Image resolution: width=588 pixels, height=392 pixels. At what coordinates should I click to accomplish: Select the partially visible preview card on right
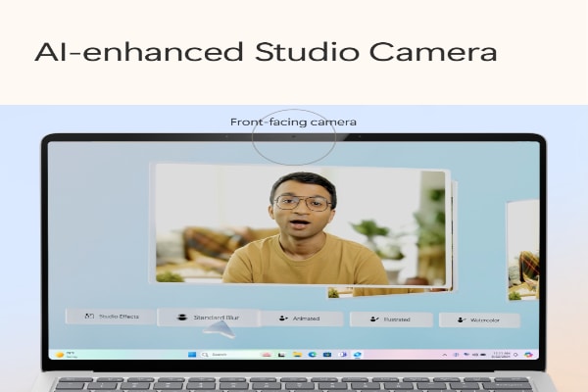pyautogui.click(x=522, y=250)
